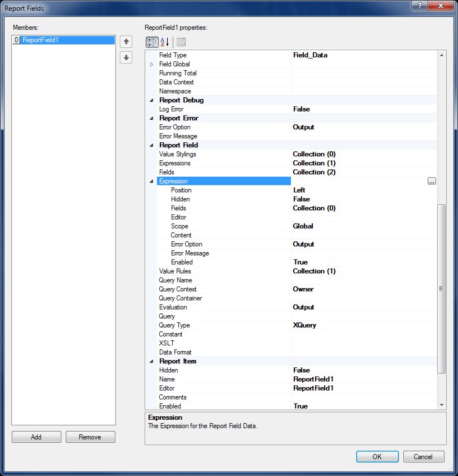This screenshot has width=458, height=476.
Task: Collapse the Report Error category
Action: pos(151,118)
